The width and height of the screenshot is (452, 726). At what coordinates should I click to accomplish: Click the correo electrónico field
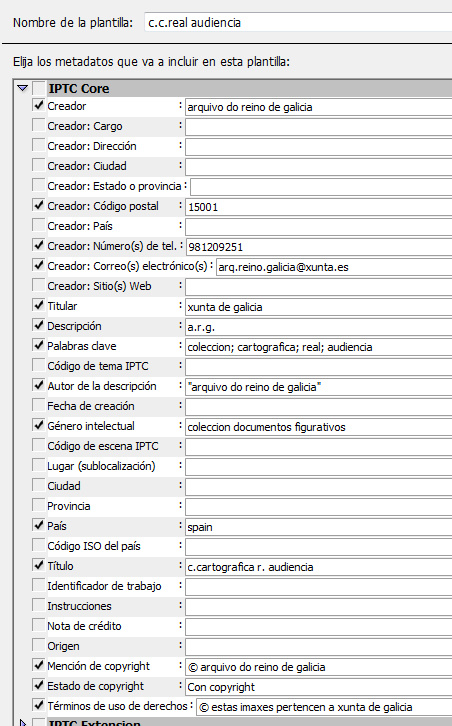(334, 267)
